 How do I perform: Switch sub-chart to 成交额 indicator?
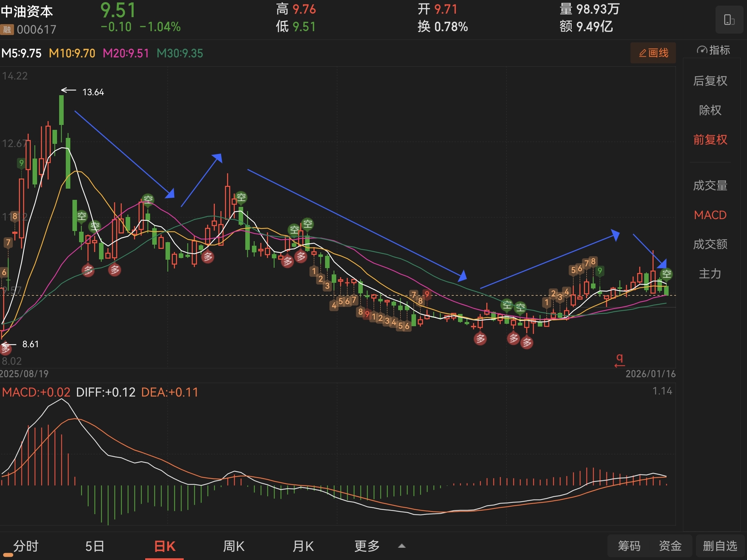[x=710, y=244]
